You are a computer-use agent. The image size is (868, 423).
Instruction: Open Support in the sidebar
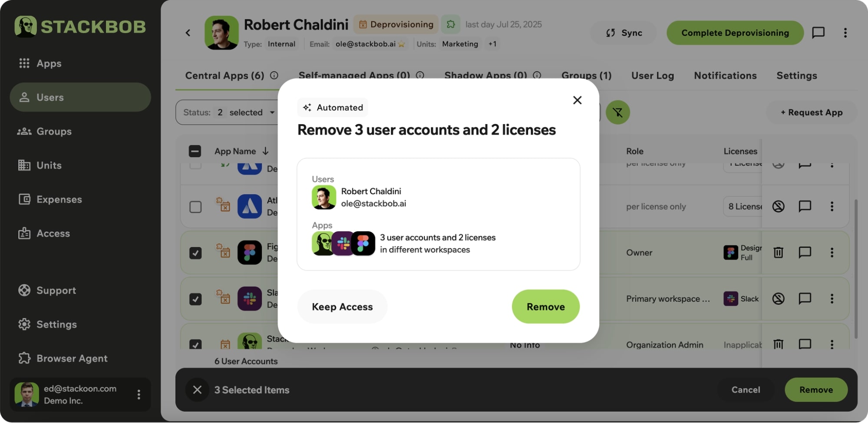coord(47,290)
